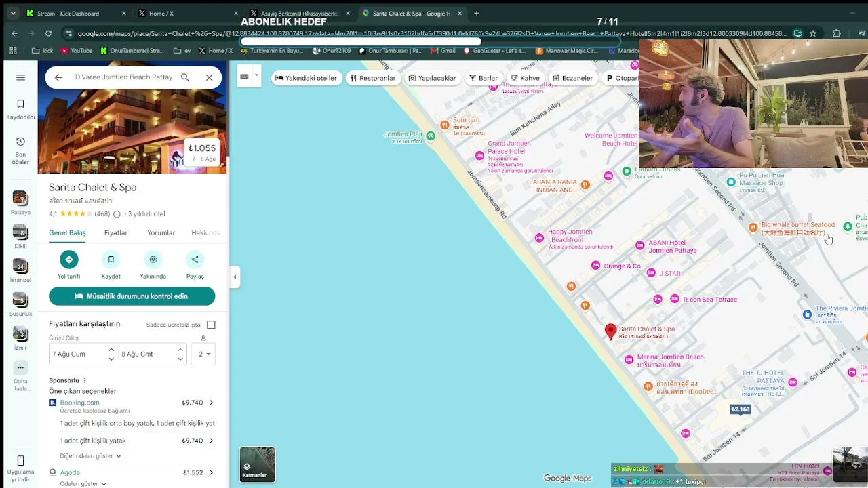
Task: Switch to the Yorumlar tab
Action: click(x=161, y=232)
